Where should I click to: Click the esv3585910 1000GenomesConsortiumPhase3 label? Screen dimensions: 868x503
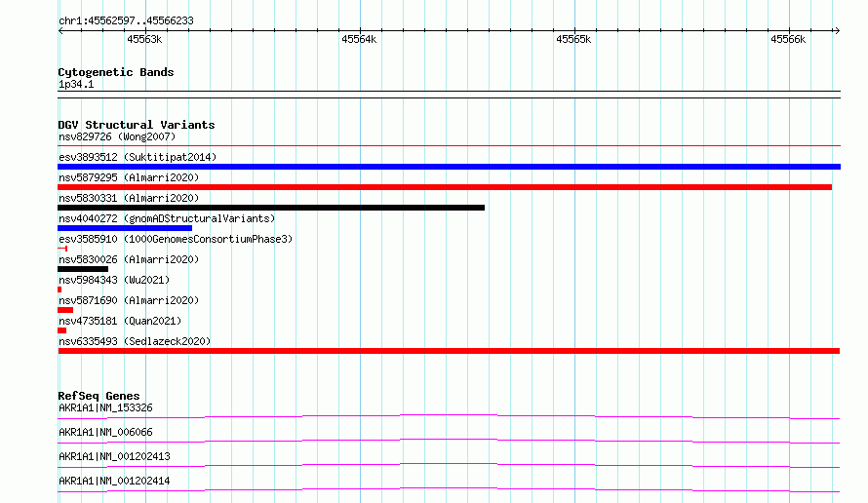(176, 239)
